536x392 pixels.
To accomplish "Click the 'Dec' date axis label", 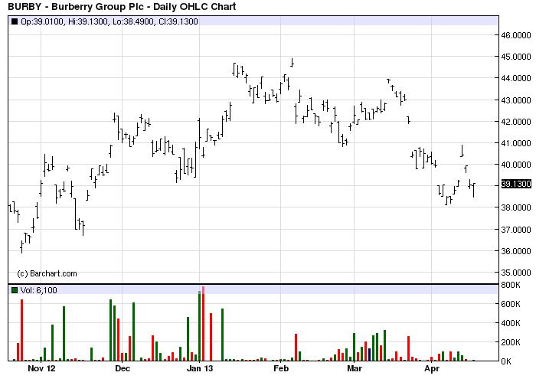I will coord(123,369).
